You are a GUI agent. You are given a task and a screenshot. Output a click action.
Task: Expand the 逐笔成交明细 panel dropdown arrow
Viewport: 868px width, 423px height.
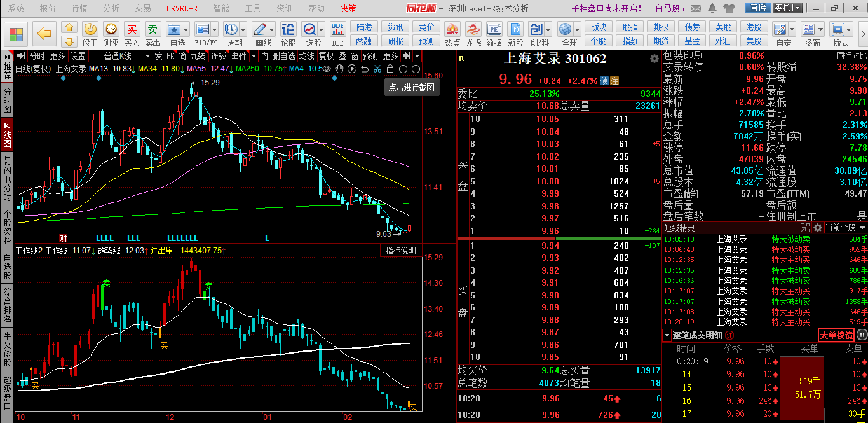(x=667, y=335)
